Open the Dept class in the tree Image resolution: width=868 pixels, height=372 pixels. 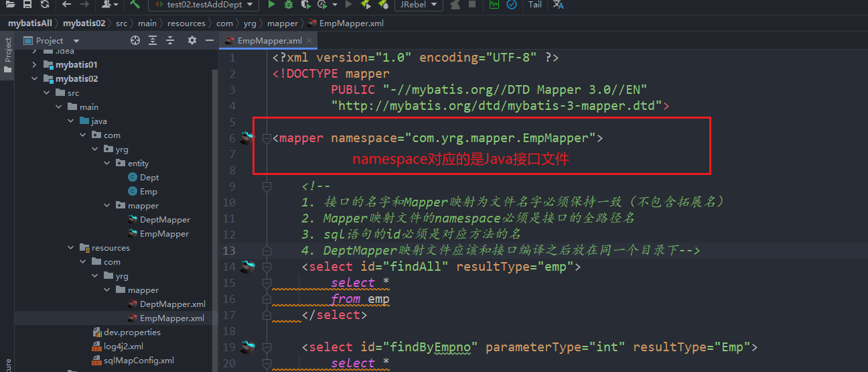(x=143, y=178)
